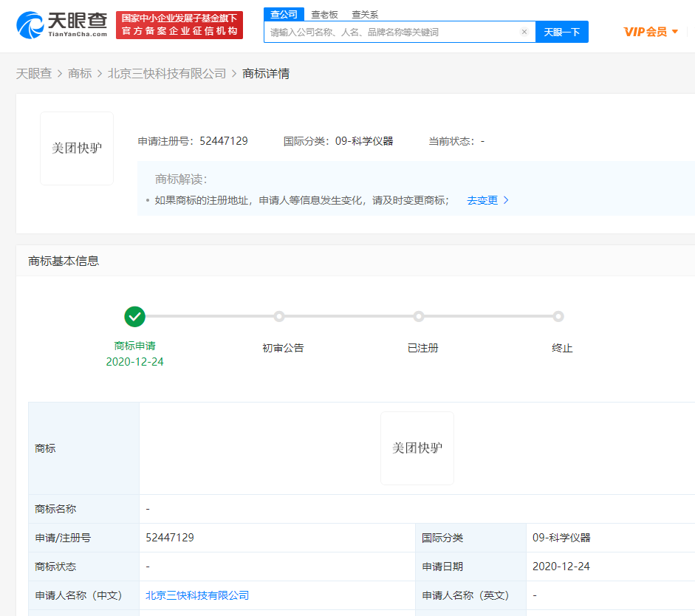
Task: Click the trademark status progress line
Action: click(x=347, y=316)
